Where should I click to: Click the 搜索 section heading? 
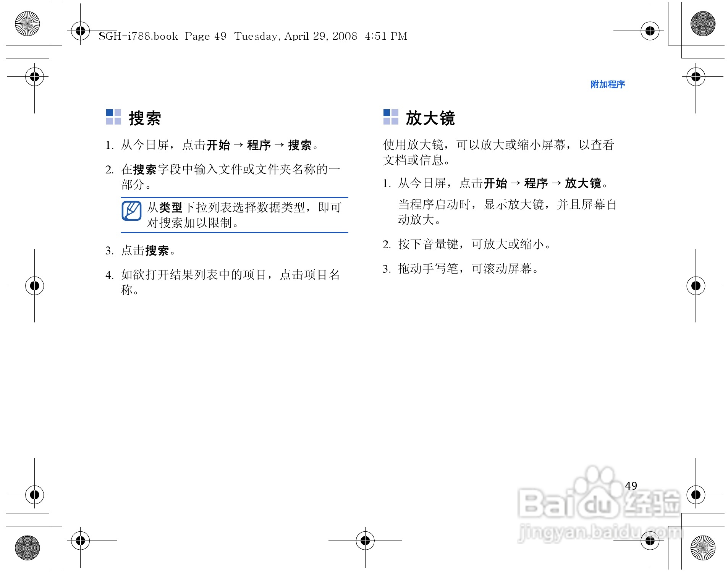pos(145,118)
